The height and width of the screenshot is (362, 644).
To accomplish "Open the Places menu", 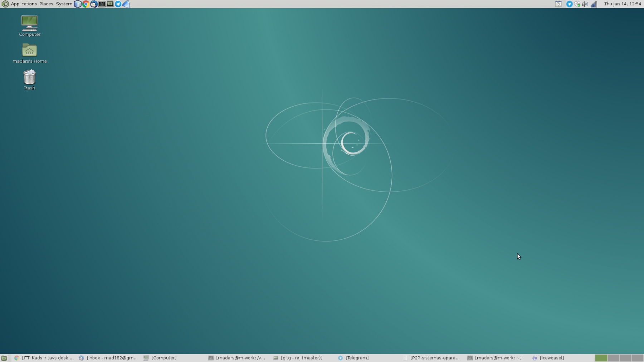I will [46, 4].
